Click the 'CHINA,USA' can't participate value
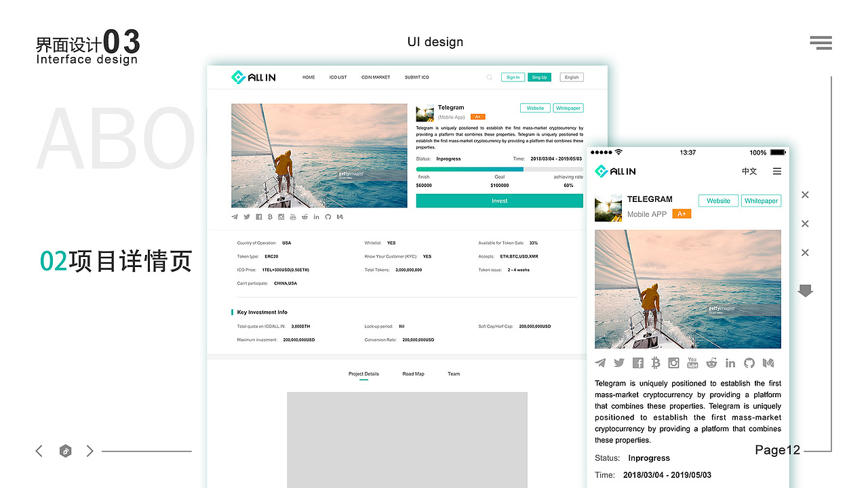 click(x=285, y=283)
